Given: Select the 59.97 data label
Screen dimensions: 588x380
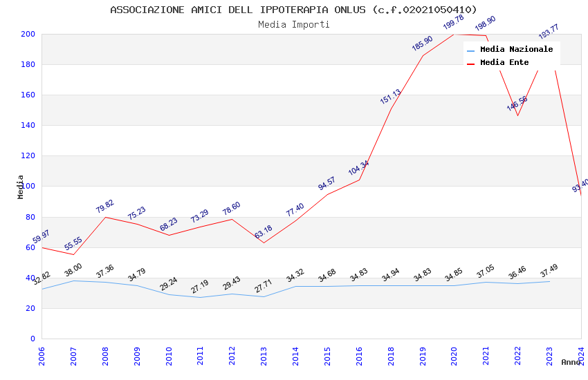Looking at the screenshot, I should [41, 236].
